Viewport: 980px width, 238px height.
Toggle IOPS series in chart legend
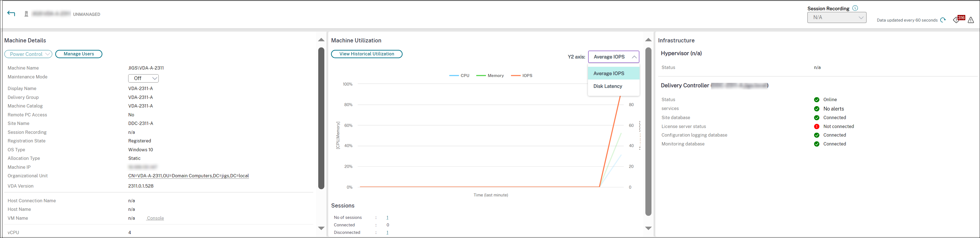(x=522, y=76)
